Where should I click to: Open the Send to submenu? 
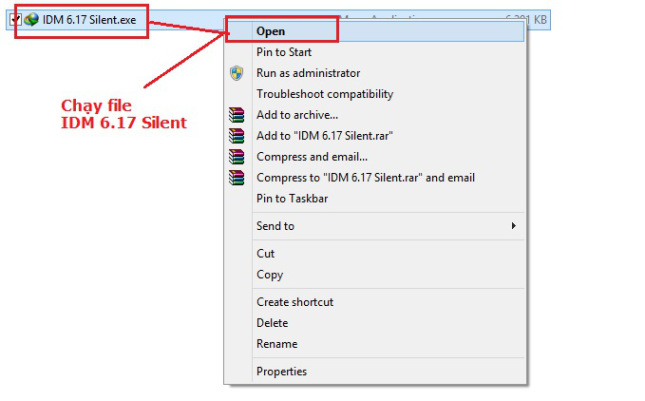click(275, 226)
